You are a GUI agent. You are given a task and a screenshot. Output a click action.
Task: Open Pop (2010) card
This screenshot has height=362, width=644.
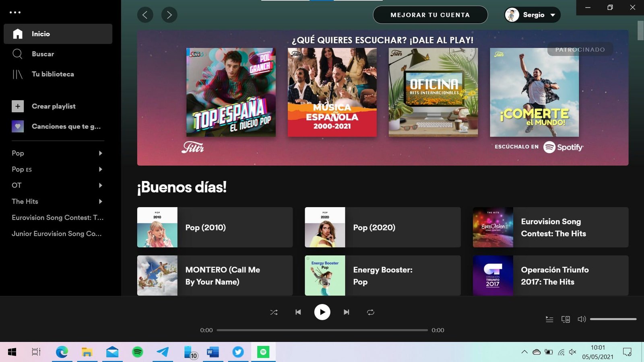click(215, 227)
